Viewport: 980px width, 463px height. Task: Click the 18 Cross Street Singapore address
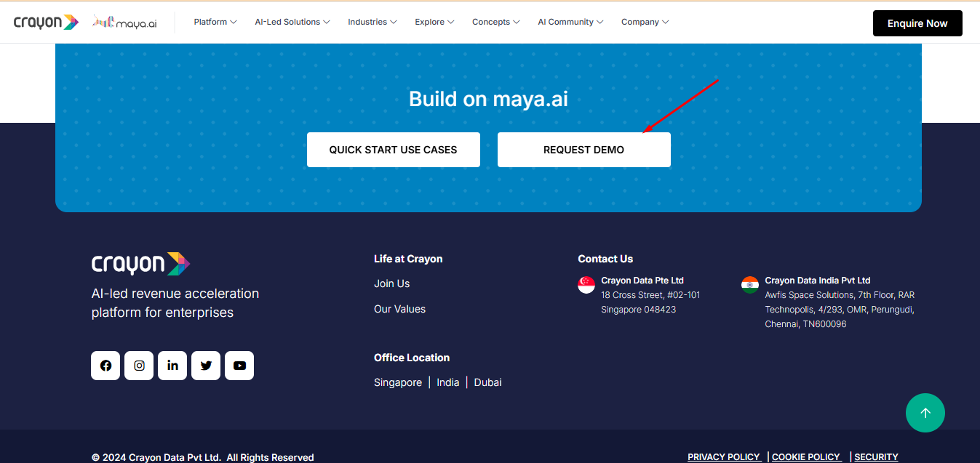point(650,302)
